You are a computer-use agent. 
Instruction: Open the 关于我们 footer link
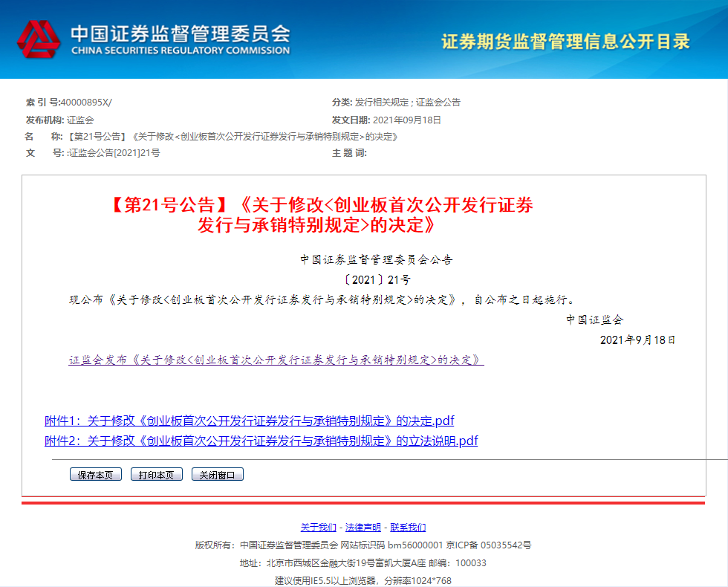(318, 527)
